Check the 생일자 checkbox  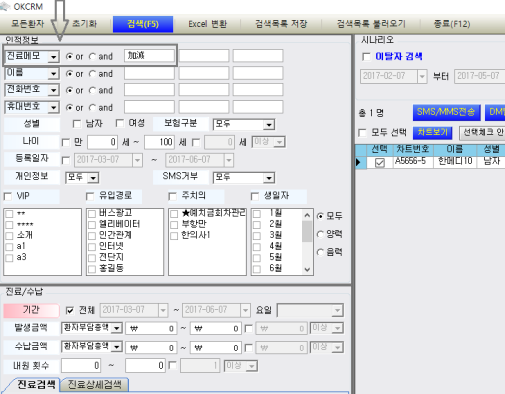pyautogui.click(x=255, y=196)
